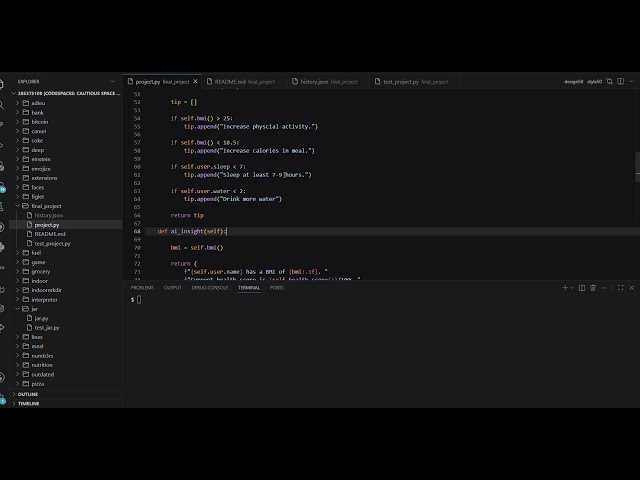Open the editor more actions ellipsis

tap(631, 82)
